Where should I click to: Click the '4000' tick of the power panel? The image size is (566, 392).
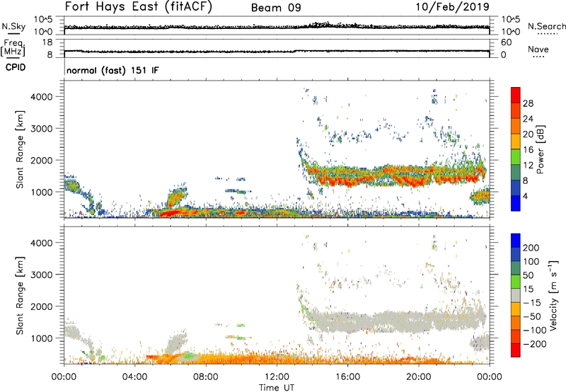click(42, 97)
